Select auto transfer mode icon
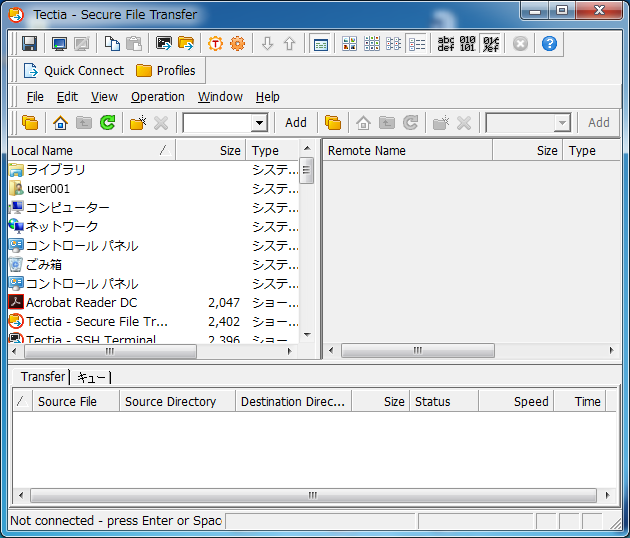The image size is (630, 538). pyautogui.click(x=491, y=44)
